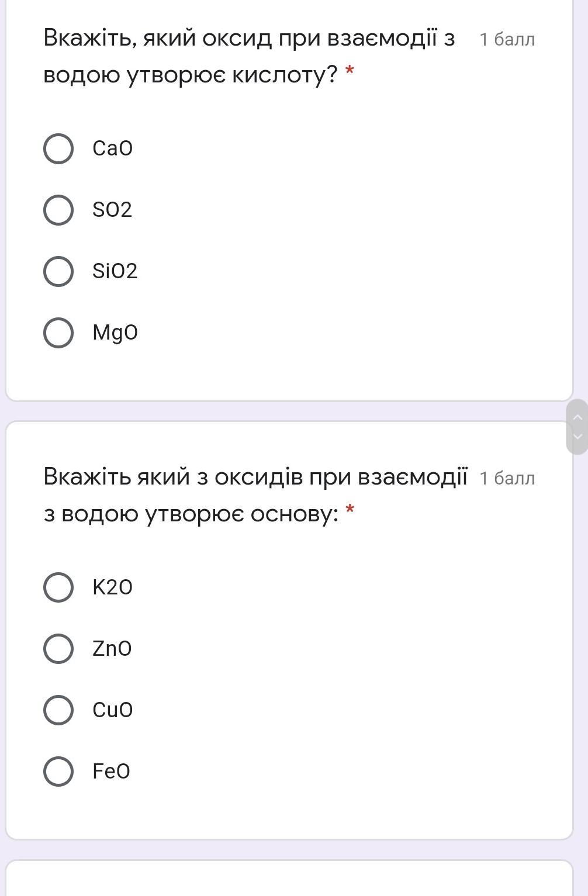The height and width of the screenshot is (896, 588).
Task: Click the SO2 option label text
Action: coord(112,210)
